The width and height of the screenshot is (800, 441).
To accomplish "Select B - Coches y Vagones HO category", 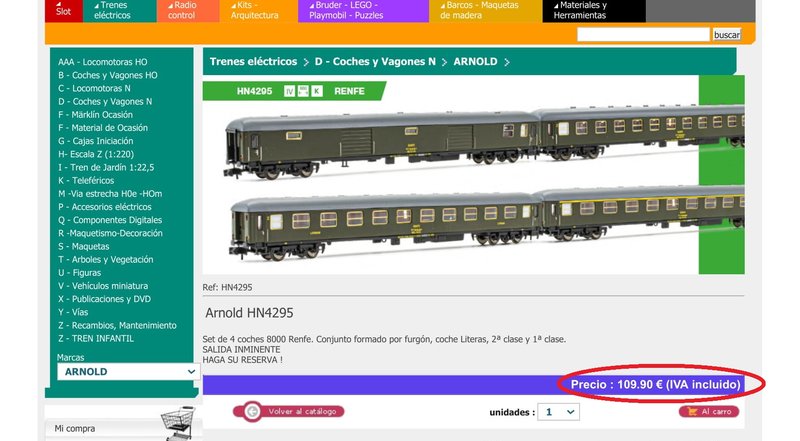I will click(108, 75).
